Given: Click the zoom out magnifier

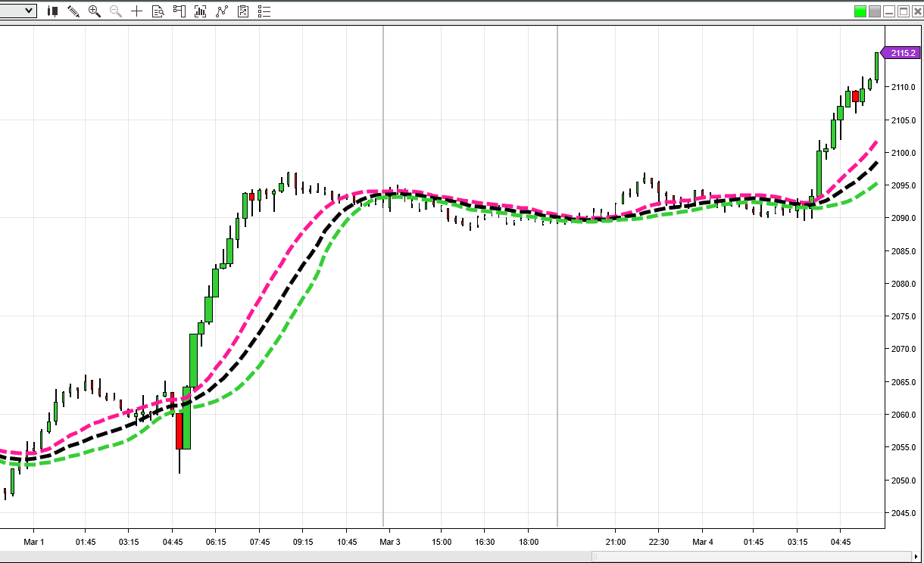Looking at the screenshot, I should [x=116, y=11].
